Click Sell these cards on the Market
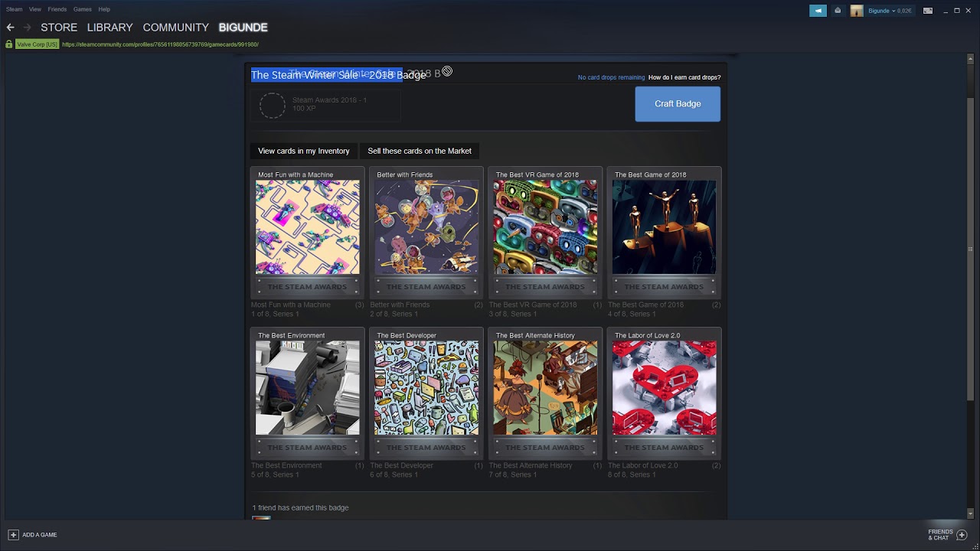 tap(420, 151)
